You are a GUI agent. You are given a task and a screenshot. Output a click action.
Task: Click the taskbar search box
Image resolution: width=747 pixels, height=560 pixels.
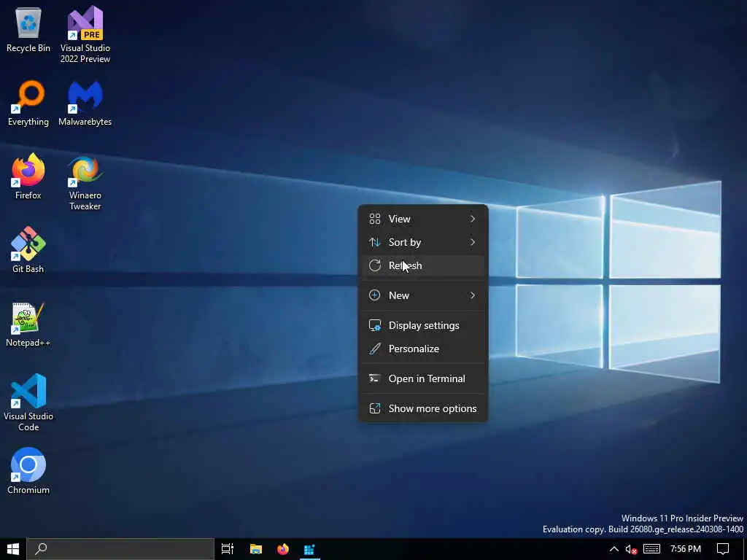point(120,549)
